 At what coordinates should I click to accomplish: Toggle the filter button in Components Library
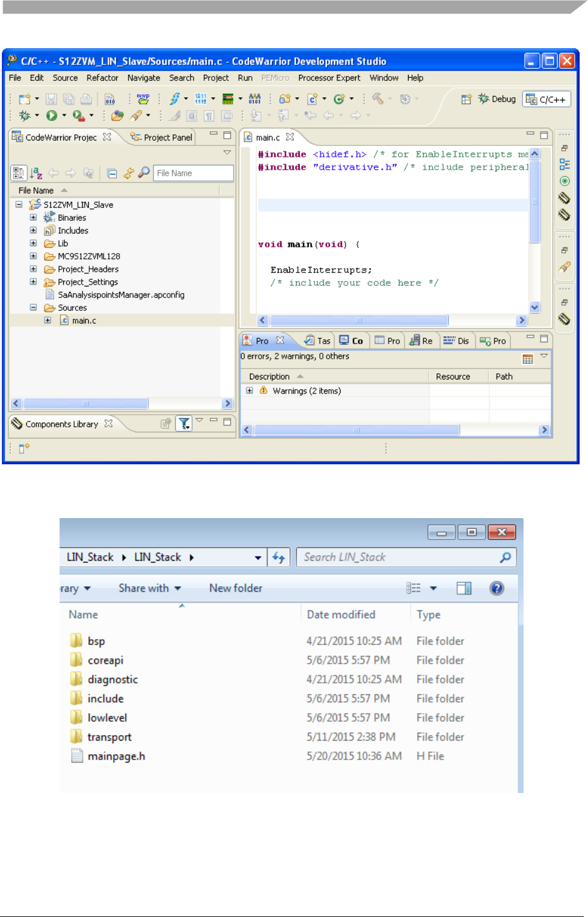pyautogui.click(x=184, y=424)
